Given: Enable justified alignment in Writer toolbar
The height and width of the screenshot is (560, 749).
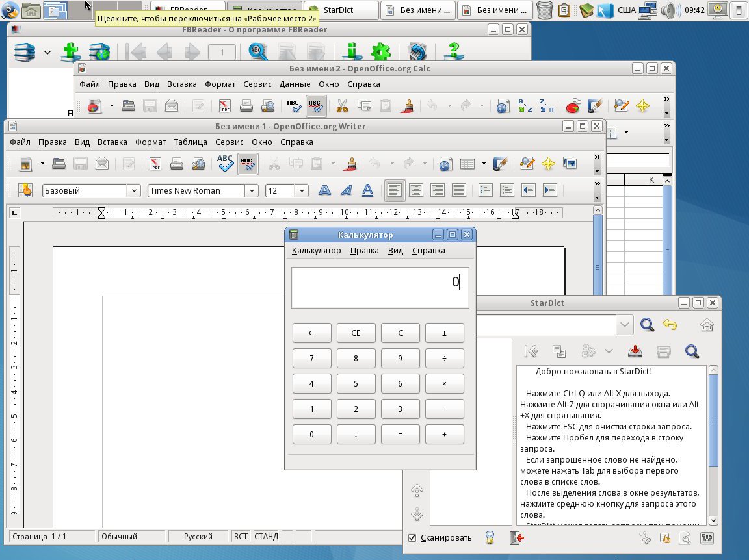Looking at the screenshot, I should tap(459, 190).
